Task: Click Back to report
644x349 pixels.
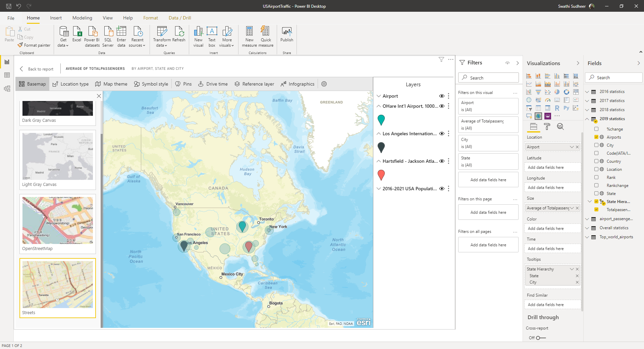Action: click(37, 69)
